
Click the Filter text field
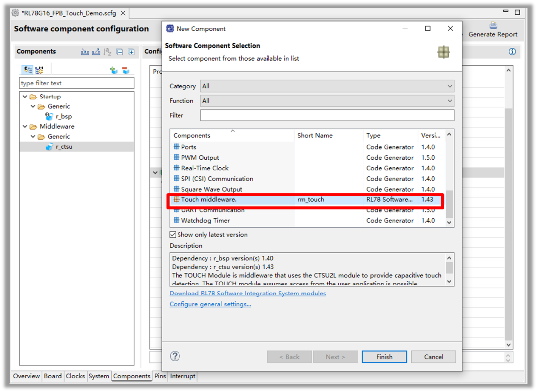tap(327, 115)
